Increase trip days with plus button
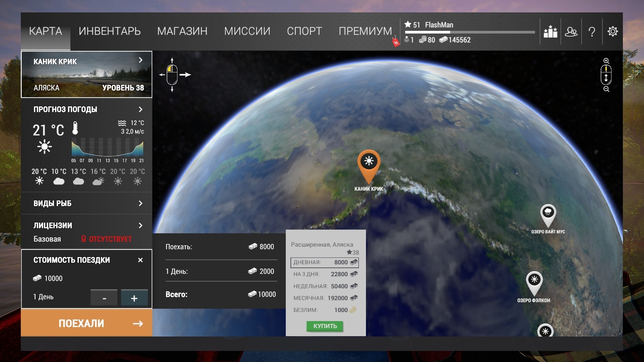The height and width of the screenshot is (362, 644). 134,298
